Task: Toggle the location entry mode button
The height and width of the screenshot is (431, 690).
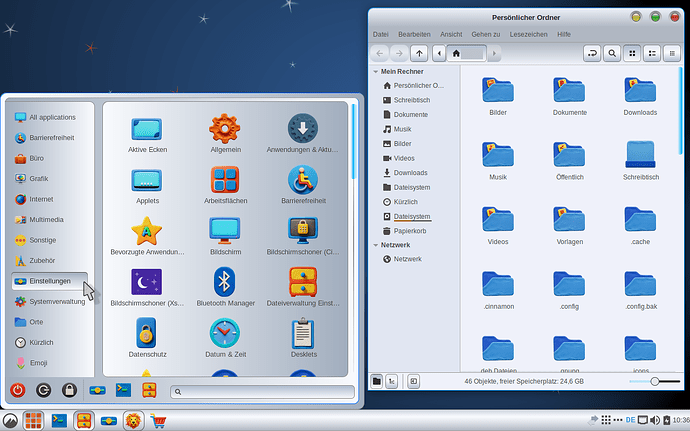Action: point(591,53)
